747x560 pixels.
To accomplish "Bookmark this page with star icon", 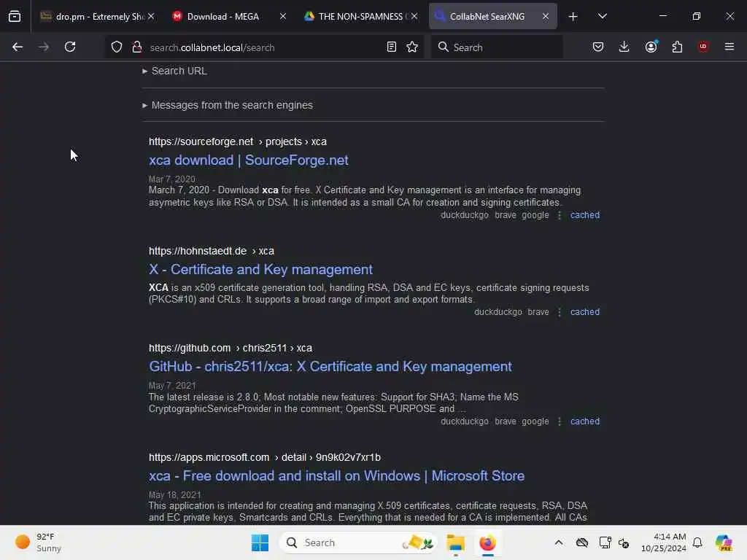I will (412, 47).
